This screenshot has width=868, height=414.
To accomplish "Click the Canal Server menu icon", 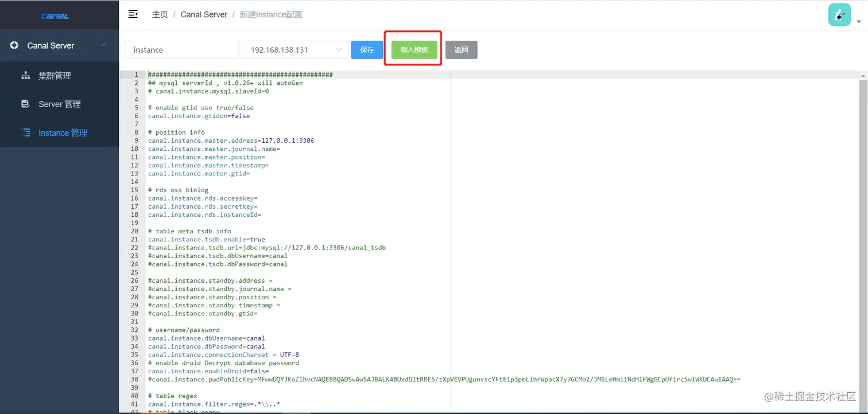I will pos(14,45).
